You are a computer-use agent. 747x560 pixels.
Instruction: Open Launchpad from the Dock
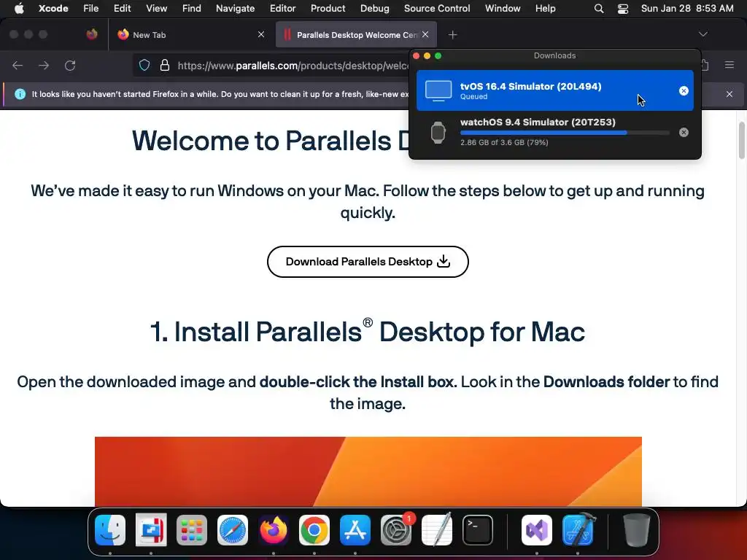[x=192, y=529]
